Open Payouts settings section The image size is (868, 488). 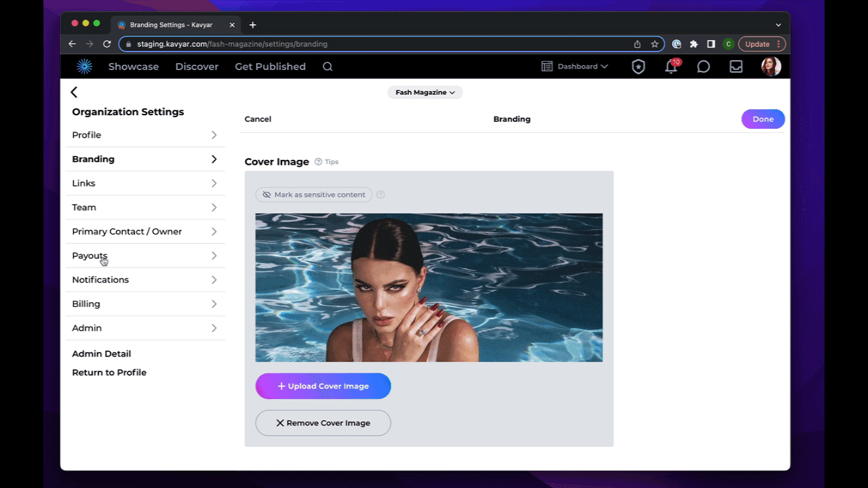(x=145, y=256)
